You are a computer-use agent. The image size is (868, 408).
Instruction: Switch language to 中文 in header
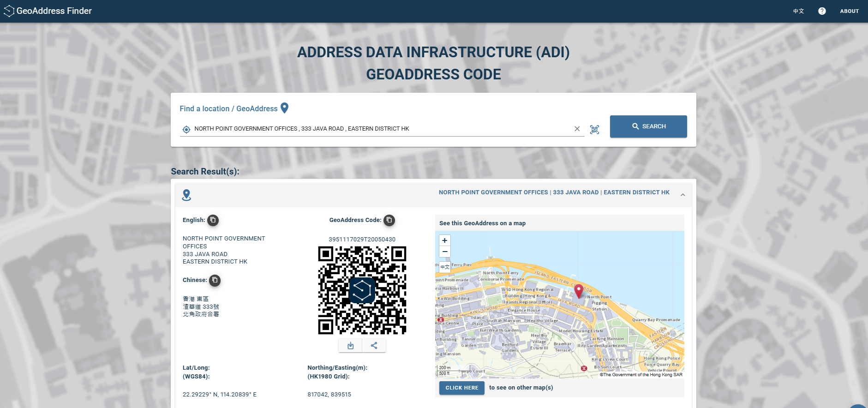pos(798,11)
